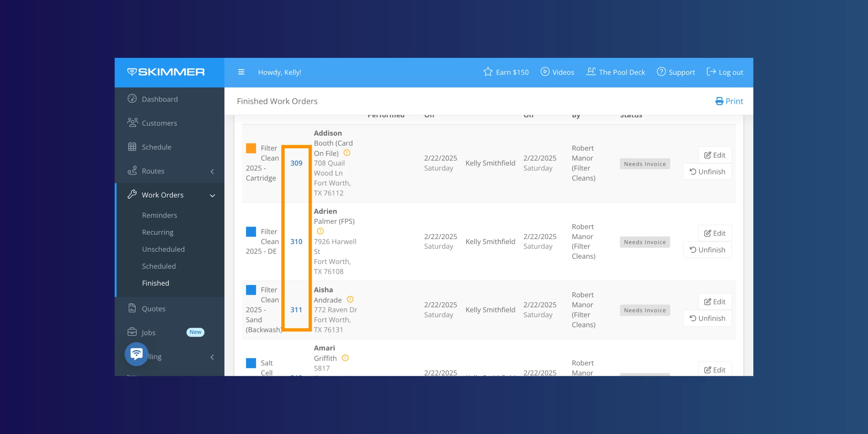
Task: Open work order 310 link
Action: tap(296, 242)
